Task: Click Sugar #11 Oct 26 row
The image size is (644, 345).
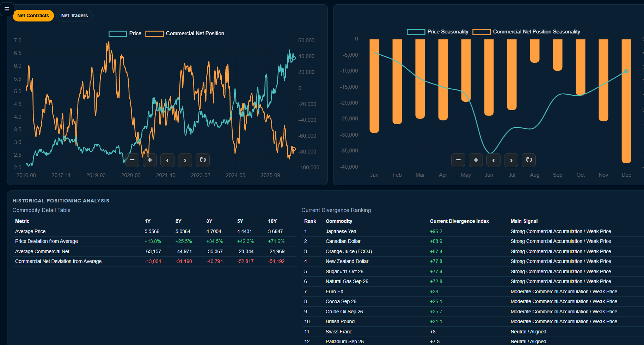Action: [x=472, y=271]
